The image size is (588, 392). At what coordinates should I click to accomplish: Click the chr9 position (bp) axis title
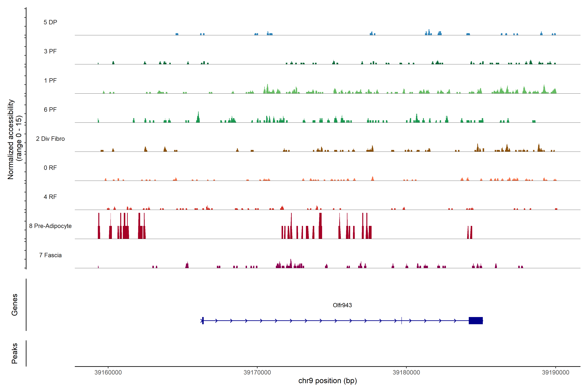(327, 381)
